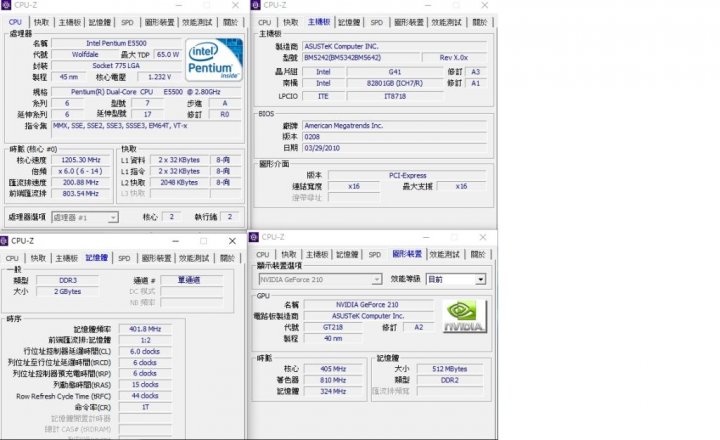Viewport: 720px width, 440px height.
Task: Open 關於 tab in CPU window
Action: [230, 22]
